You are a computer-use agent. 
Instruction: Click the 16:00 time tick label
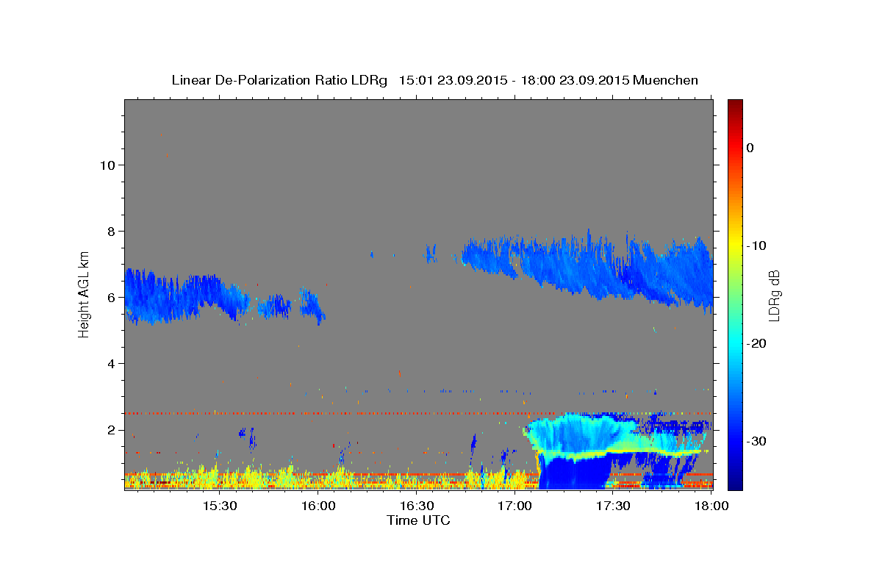(320, 506)
